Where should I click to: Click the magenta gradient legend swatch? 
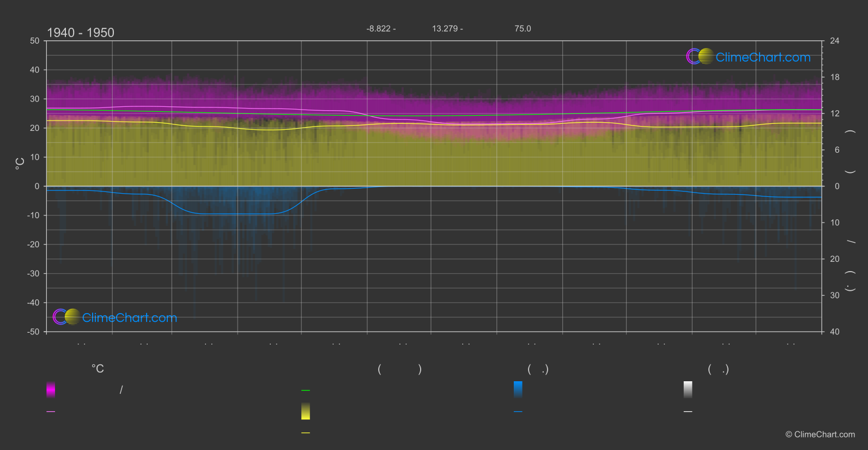click(x=51, y=389)
